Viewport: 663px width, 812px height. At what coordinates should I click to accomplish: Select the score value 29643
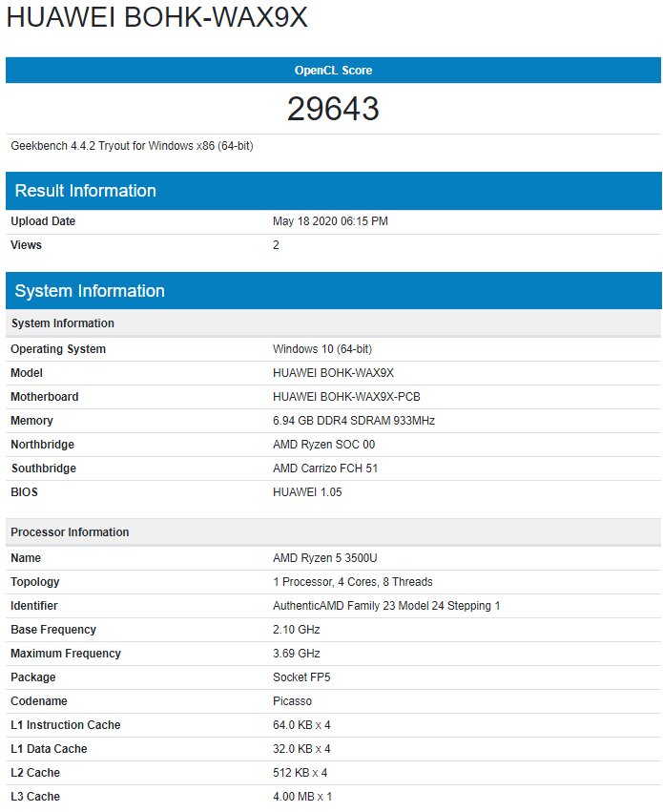pos(333,109)
